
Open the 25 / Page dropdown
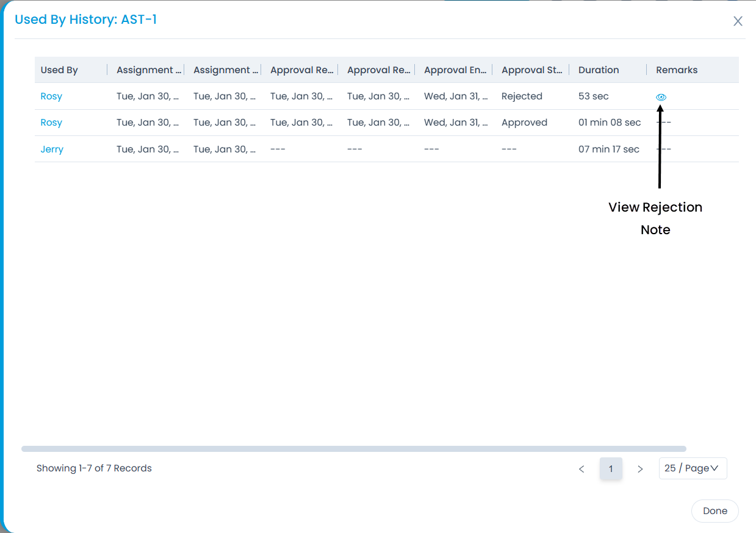(693, 468)
